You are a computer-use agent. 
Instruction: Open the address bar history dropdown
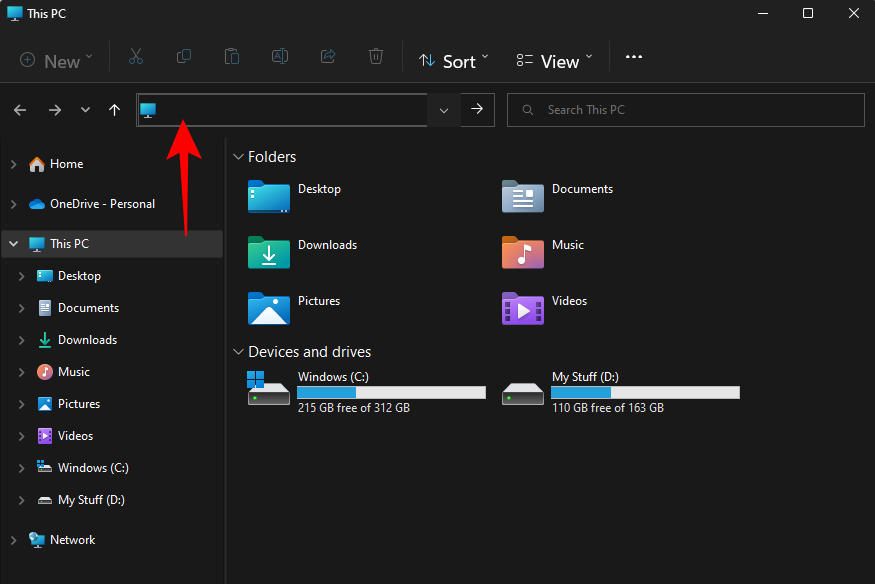tap(443, 110)
